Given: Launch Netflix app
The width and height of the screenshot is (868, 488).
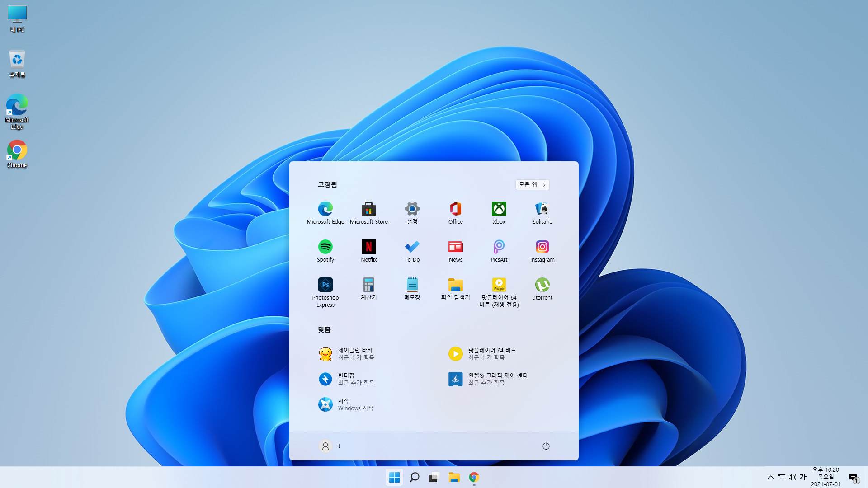Looking at the screenshot, I should pos(369,251).
